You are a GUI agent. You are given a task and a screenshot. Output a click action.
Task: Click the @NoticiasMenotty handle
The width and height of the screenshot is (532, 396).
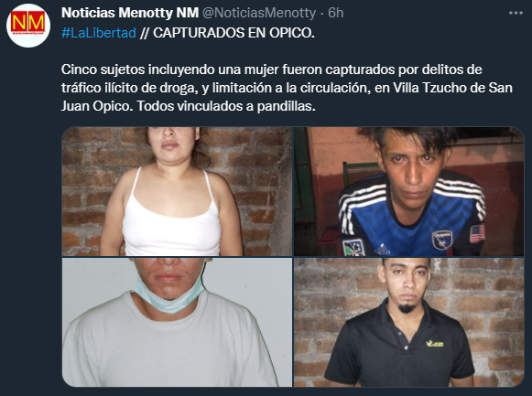click(259, 13)
